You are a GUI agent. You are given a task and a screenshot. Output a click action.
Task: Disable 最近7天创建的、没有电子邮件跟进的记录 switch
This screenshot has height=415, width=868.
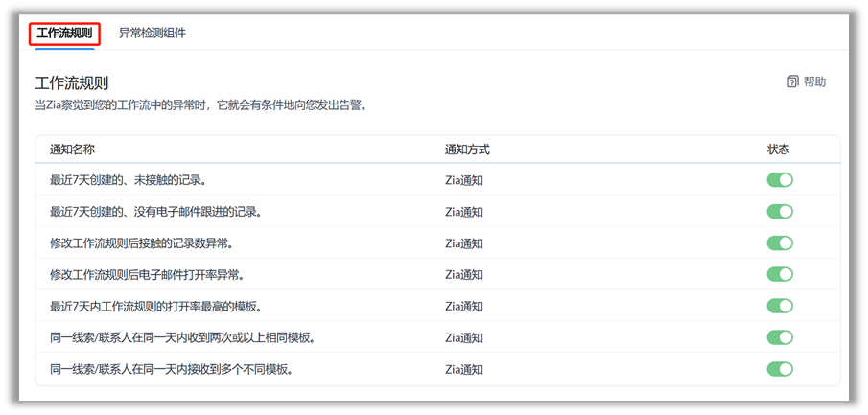(x=780, y=212)
